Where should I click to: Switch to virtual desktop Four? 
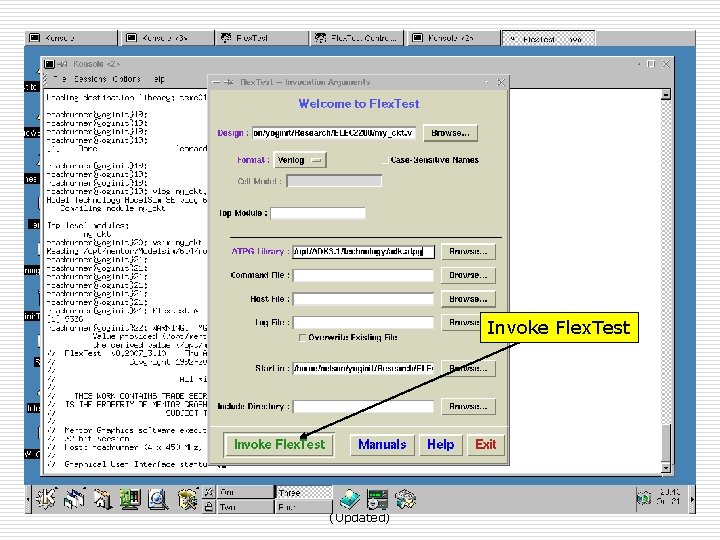[x=304, y=507]
